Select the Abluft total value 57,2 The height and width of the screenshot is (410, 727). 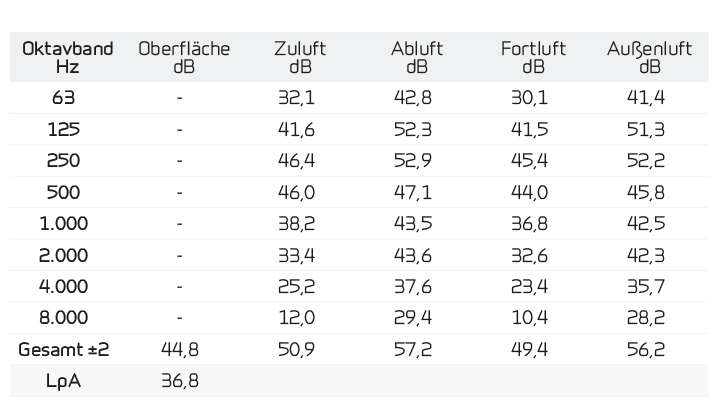[x=413, y=349]
